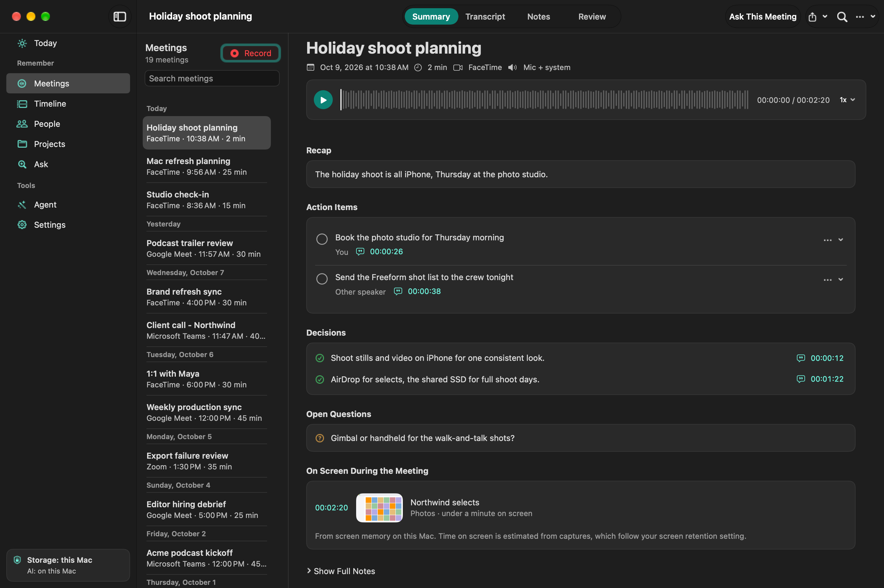884x588 pixels.
Task: Toggle the sidebar panel icon
Action: tap(120, 16)
